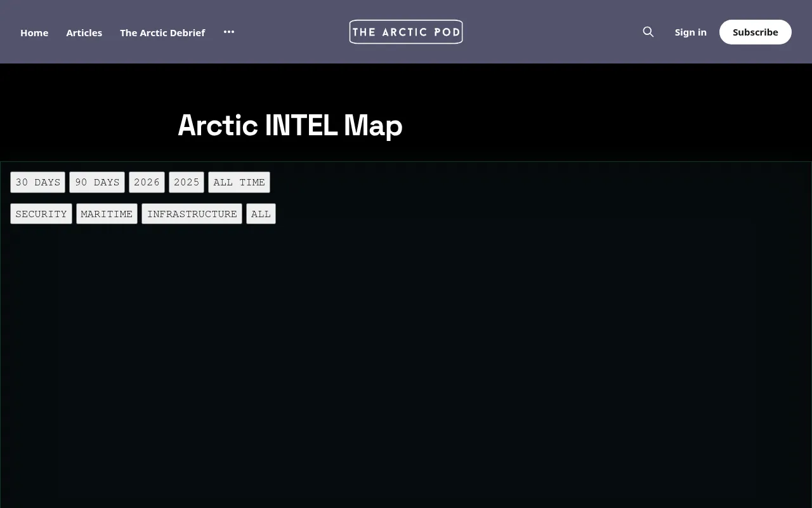Image resolution: width=812 pixels, height=508 pixels.
Task: Click the Arctic INTEL Map heading
Action: tap(290, 125)
